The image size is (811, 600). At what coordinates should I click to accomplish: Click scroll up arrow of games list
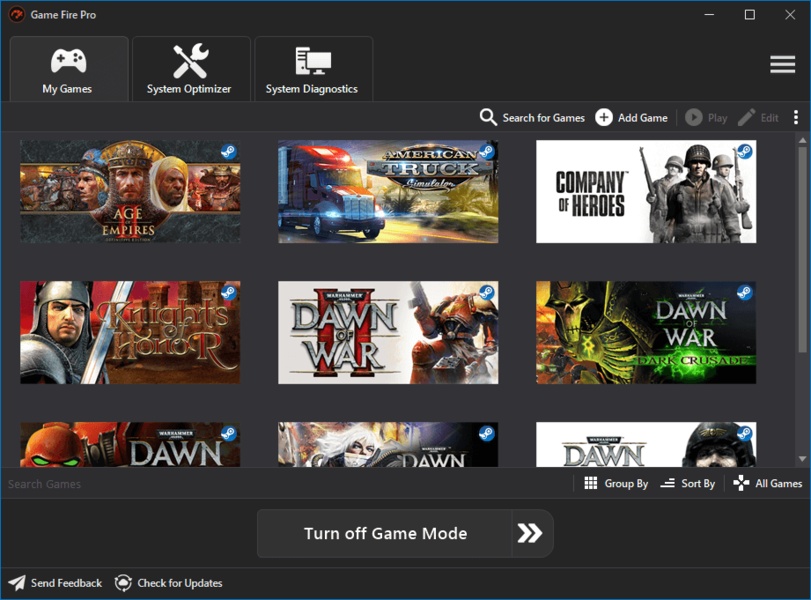tap(802, 140)
